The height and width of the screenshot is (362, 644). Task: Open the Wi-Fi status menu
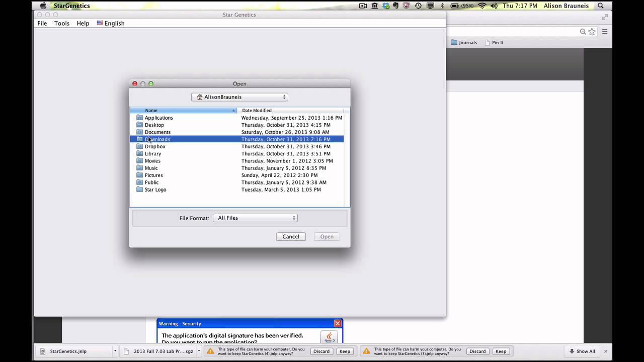482,6
